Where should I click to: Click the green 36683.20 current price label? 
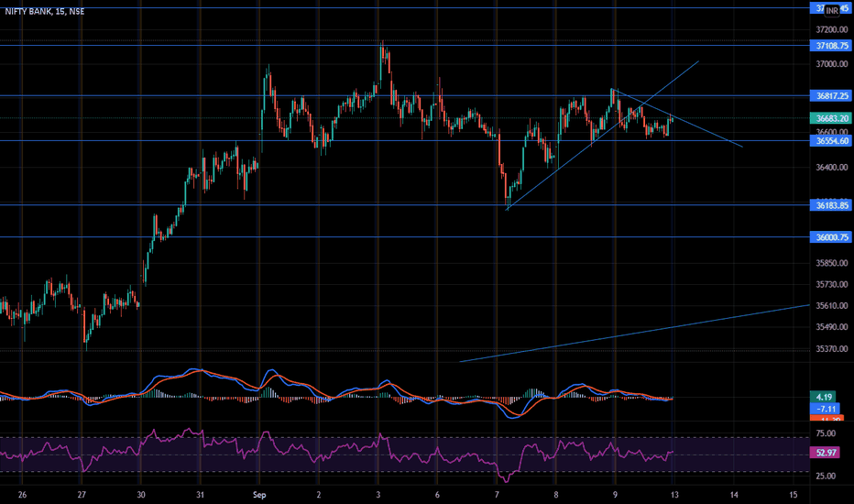coord(830,118)
